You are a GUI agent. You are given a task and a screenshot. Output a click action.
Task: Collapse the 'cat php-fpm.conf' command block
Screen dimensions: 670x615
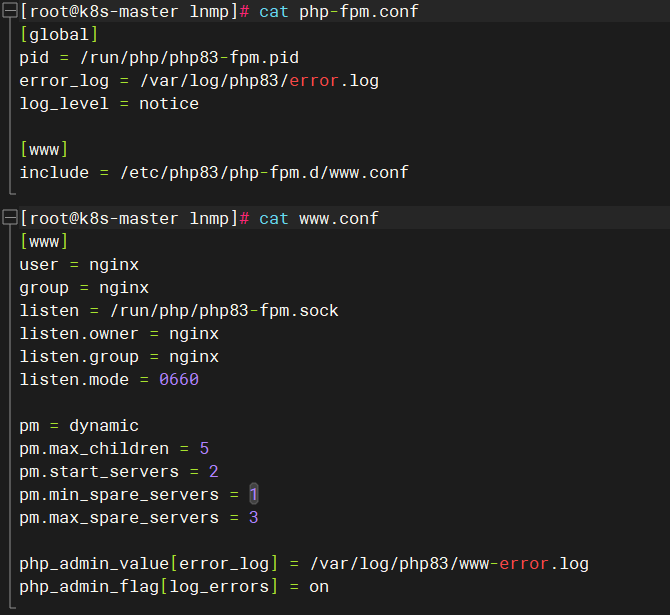[x=9, y=10]
